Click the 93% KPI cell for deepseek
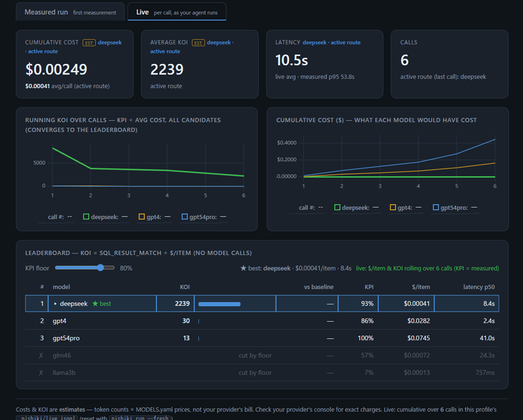The width and height of the screenshot is (523, 420). point(367,304)
